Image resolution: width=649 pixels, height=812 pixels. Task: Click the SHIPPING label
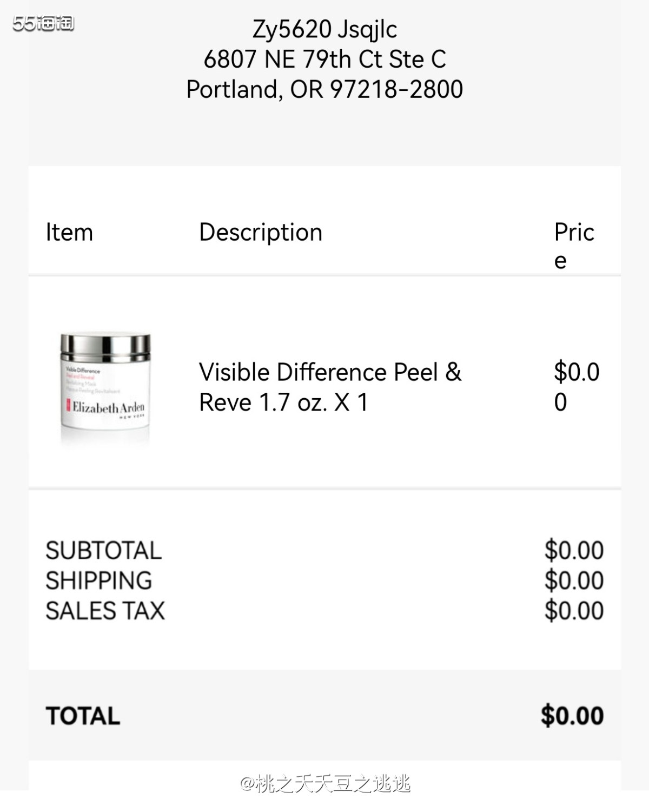99,581
